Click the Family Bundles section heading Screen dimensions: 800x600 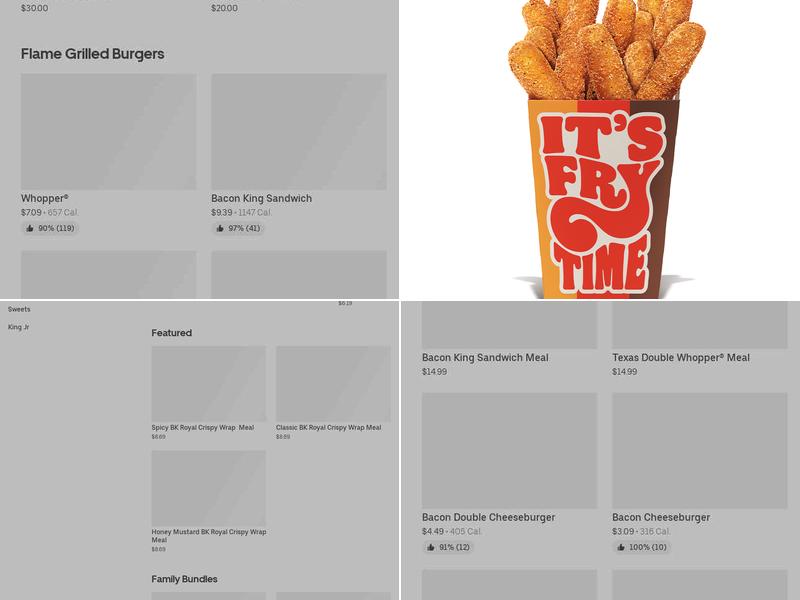pyautogui.click(x=184, y=579)
